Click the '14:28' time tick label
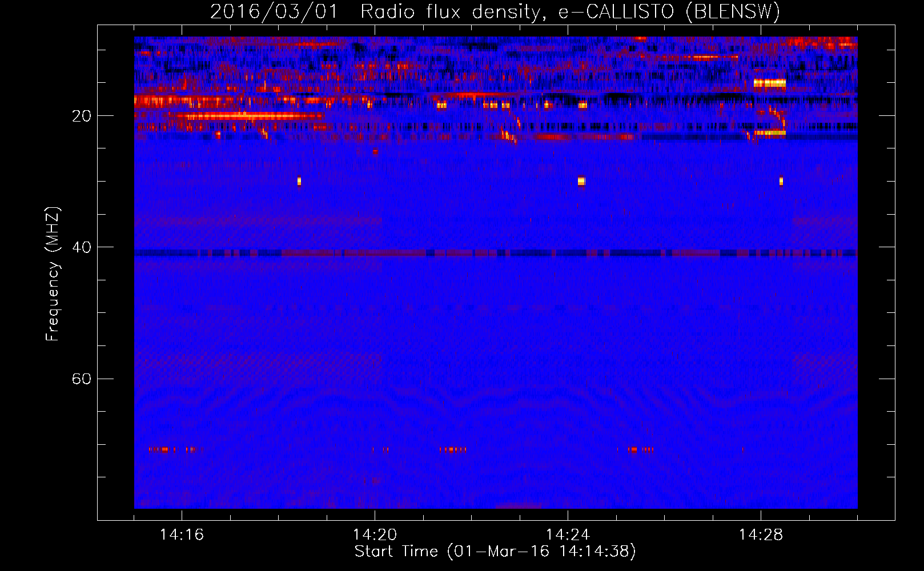 (761, 535)
